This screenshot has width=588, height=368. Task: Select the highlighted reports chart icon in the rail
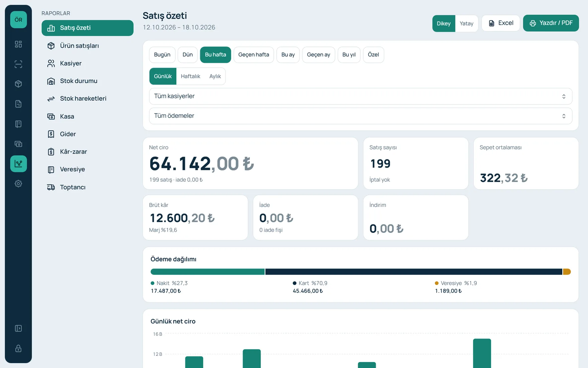click(18, 164)
